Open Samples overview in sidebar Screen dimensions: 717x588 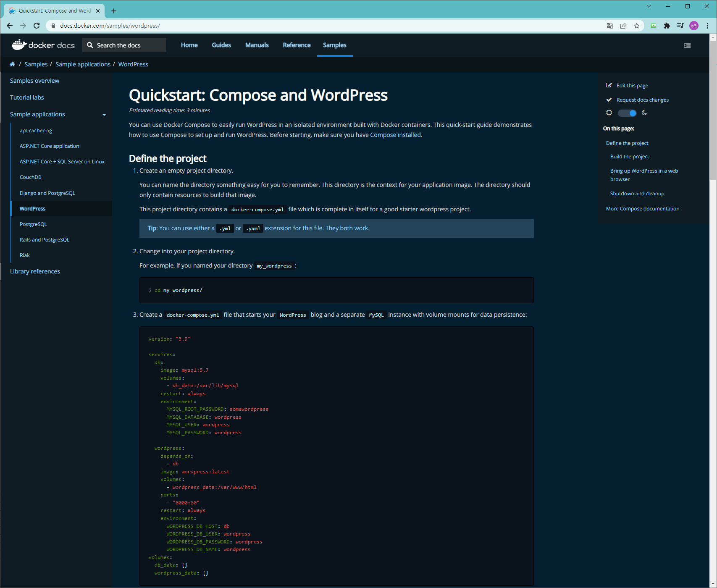[x=34, y=81]
